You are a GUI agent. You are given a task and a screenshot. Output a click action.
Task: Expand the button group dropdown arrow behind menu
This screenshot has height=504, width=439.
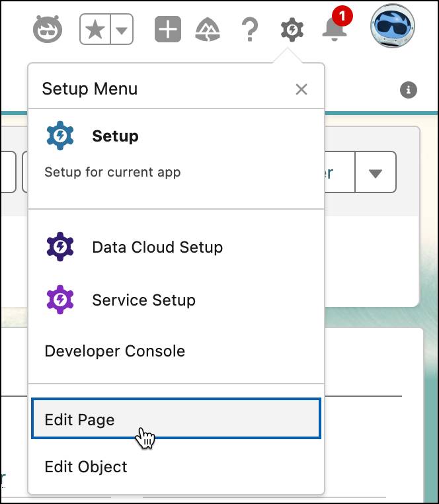pyautogui.click(x=376, y=172)
